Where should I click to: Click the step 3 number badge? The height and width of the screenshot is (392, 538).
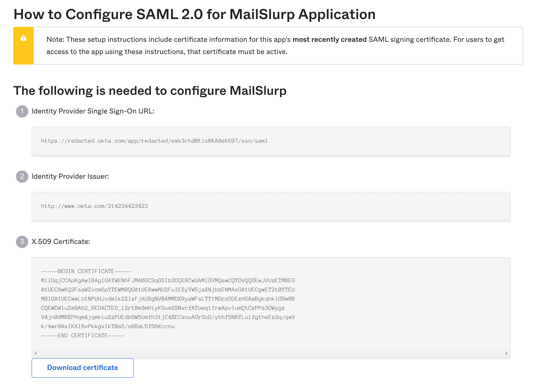click(x=22, y=242)
